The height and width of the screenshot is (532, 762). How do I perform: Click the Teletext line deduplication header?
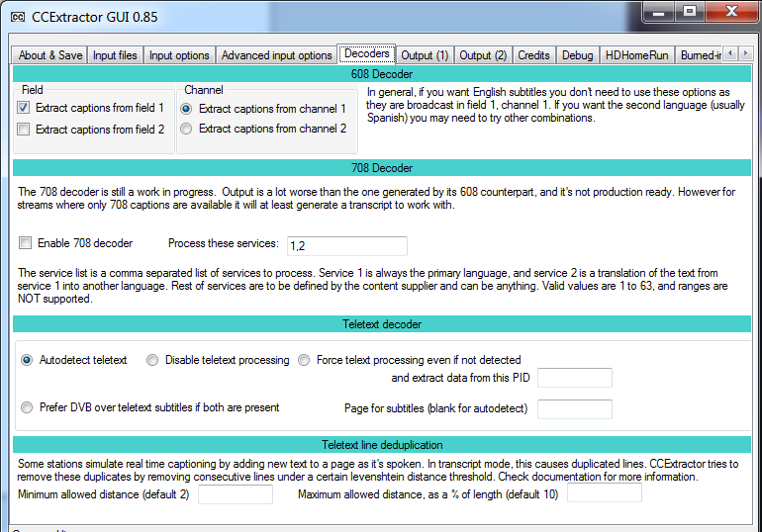click(382, 445)
